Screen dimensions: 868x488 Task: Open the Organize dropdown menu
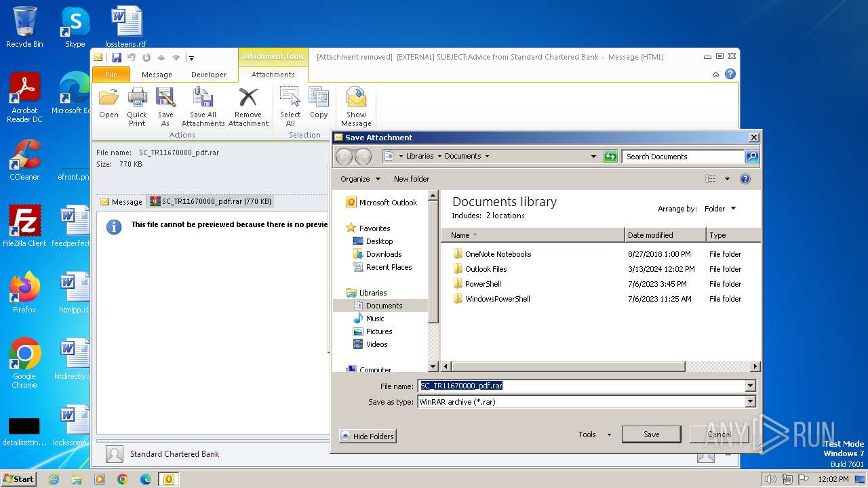pos(360,179)
